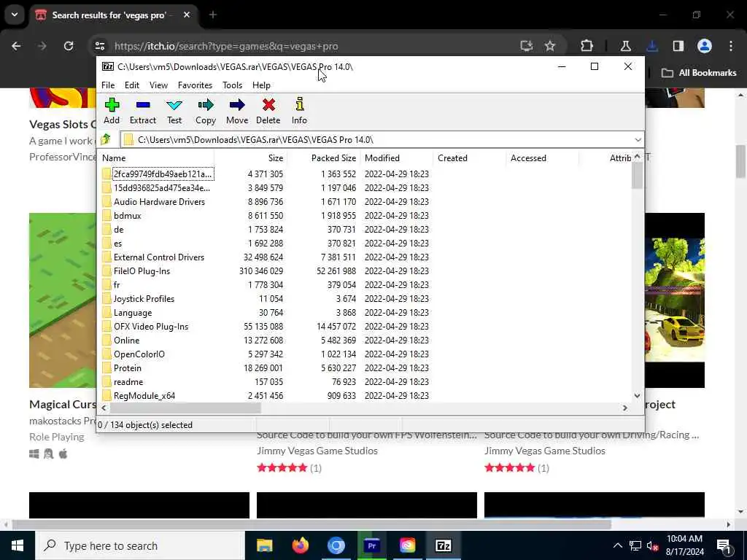
Task: Select the Language folder row
Action: tap(133, 313)
